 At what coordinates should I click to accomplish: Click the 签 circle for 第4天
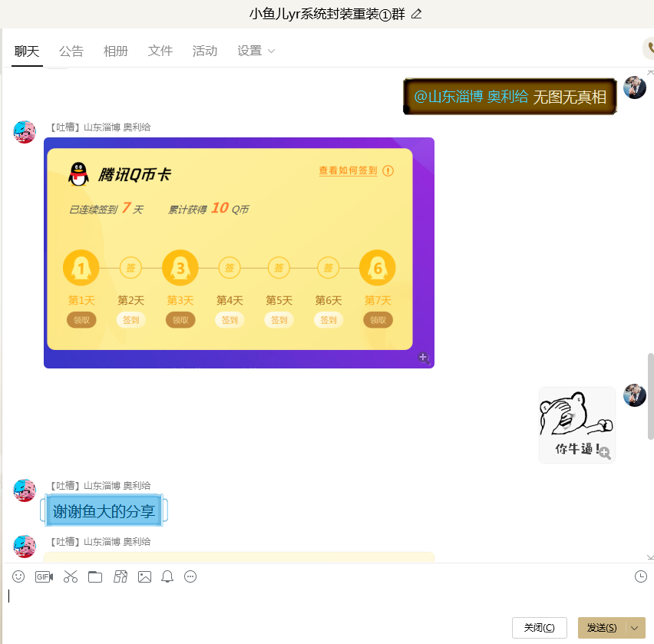tap(230, 268)
